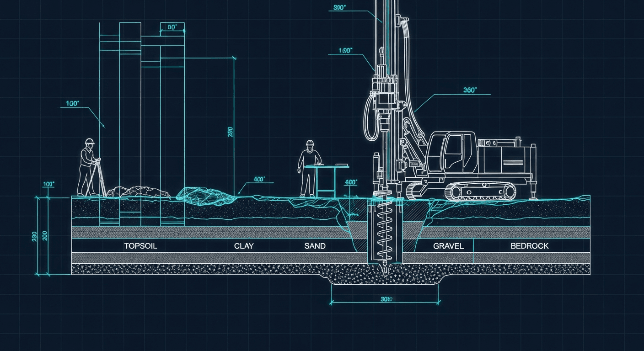Select the crawler track assembly

(x=480, y=190)
